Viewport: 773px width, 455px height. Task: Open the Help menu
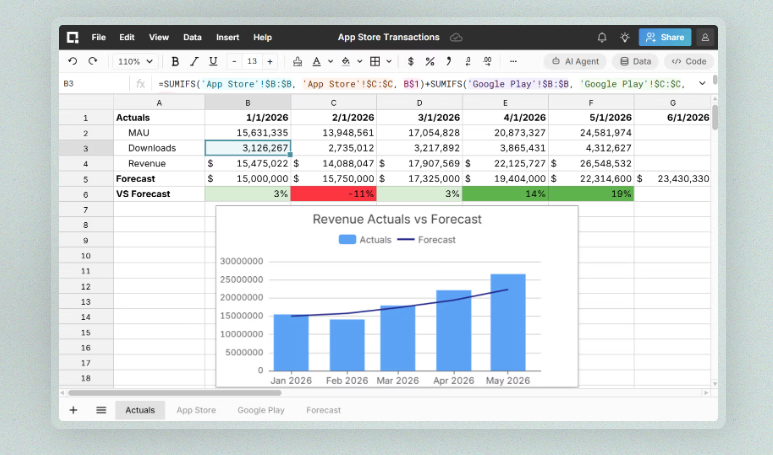point(262,37)
